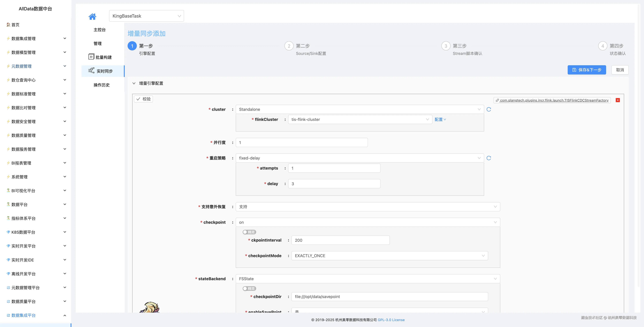The height and width of the screenshot is (327, 644).
Task: Click refresh icon beside 重启策略 dropdown
Action: point(489,158)
